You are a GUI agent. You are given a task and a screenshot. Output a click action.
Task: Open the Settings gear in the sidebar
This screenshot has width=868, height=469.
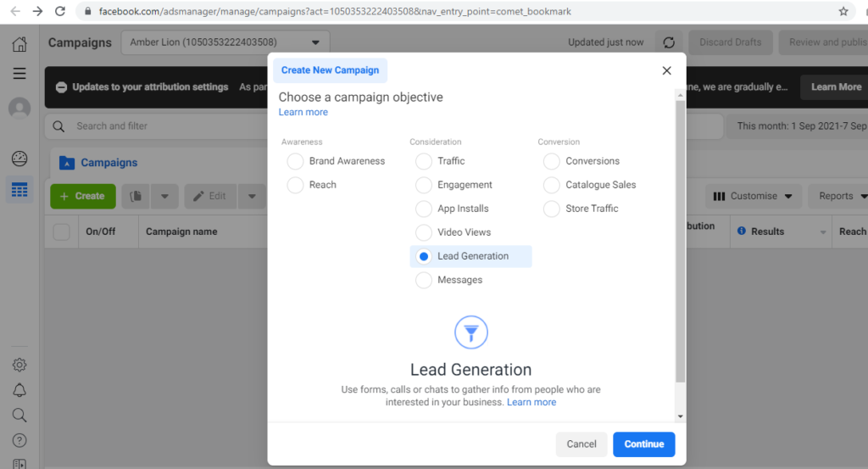point(19,365)
